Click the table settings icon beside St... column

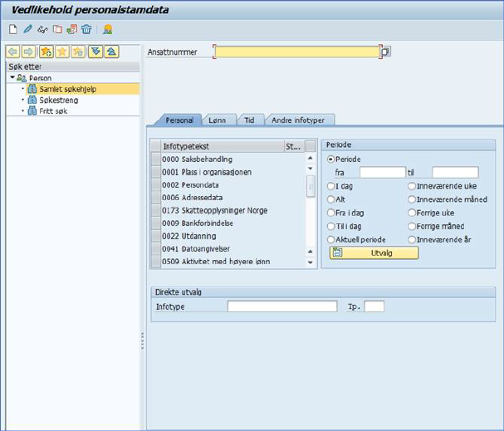coord(311,146)
